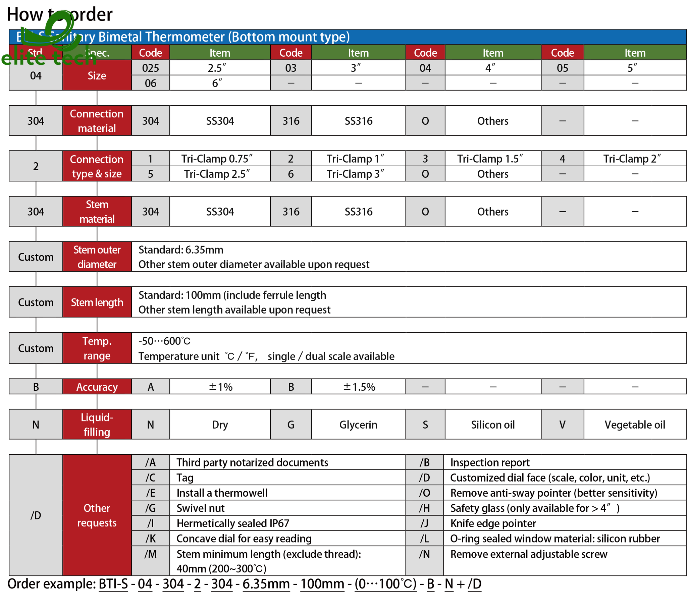Click code "V" in the Liquid-filling row

[x=562, y=425]
